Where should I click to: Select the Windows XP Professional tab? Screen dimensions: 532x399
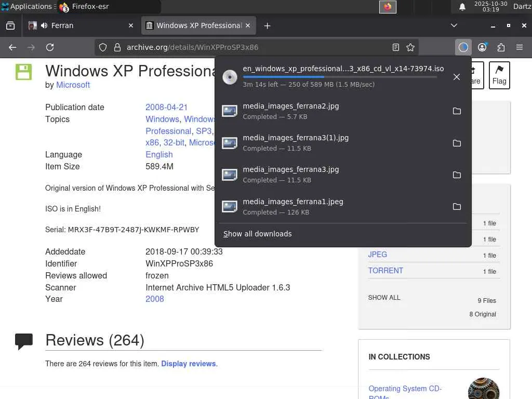pos(198,25)
